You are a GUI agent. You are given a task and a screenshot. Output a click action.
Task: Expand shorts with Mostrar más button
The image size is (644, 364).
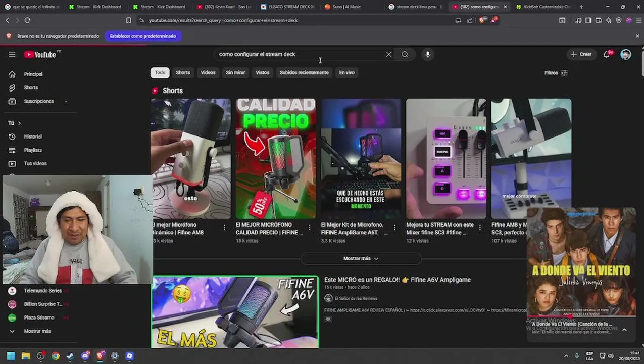pos(361,258)
